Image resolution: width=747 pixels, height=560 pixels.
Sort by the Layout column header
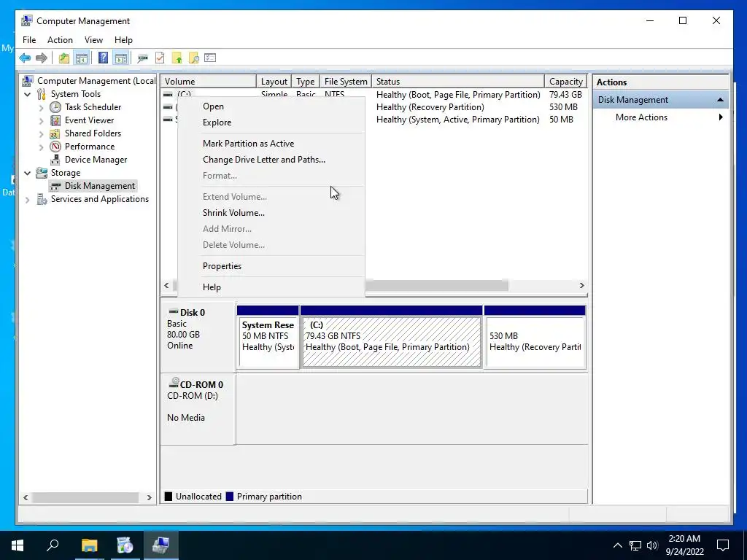click(x=274, y=82)
